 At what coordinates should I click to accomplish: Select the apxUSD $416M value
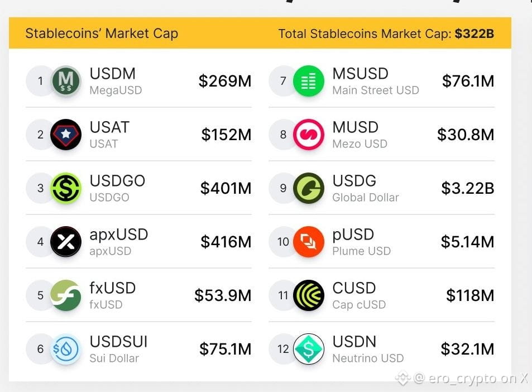[x=226, y=242]
